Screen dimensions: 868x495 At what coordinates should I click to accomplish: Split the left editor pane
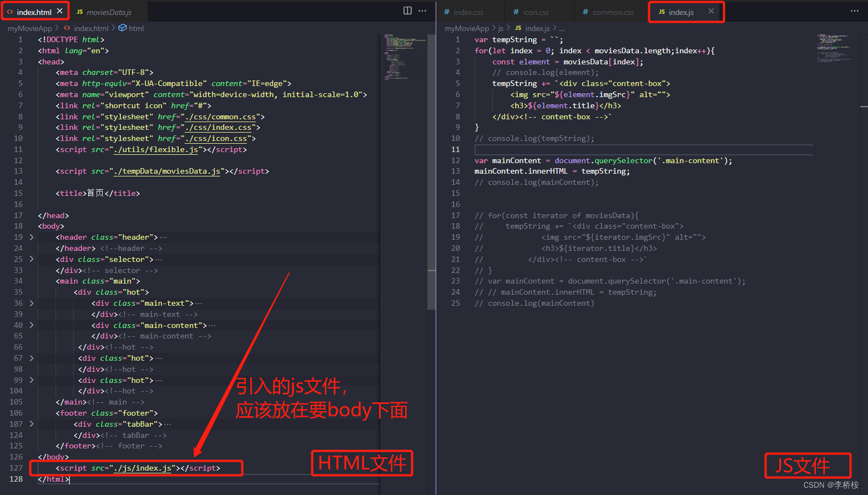tap(407, 11)
